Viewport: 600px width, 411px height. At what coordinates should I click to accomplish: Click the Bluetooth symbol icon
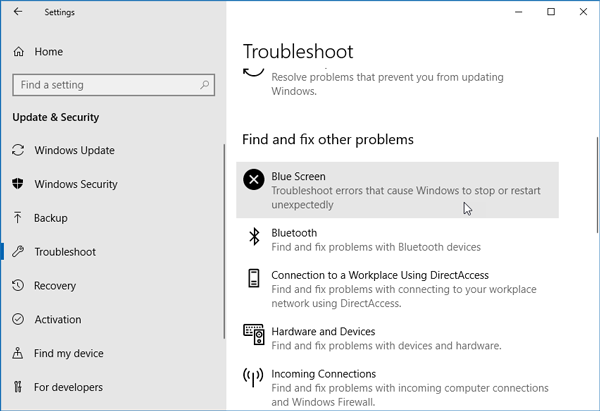click(x=254, y=236)
